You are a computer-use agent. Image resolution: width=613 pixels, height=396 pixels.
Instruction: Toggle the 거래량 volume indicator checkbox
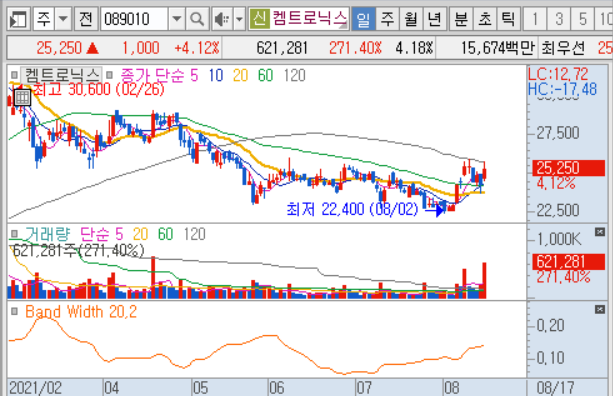coord(14,234)
